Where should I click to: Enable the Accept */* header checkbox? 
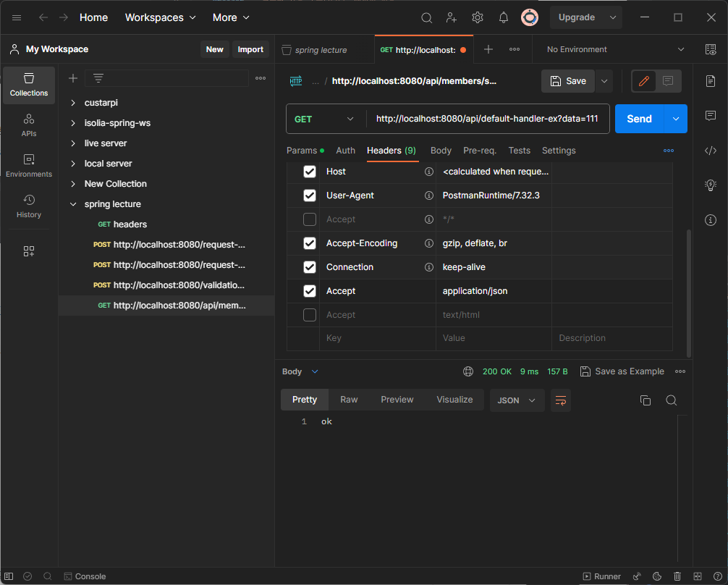pyautogui.click(x=310, y=219)
